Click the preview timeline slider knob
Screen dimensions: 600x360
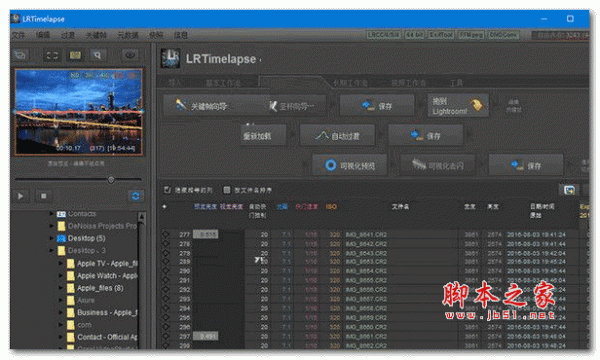[x=111, y=179]
